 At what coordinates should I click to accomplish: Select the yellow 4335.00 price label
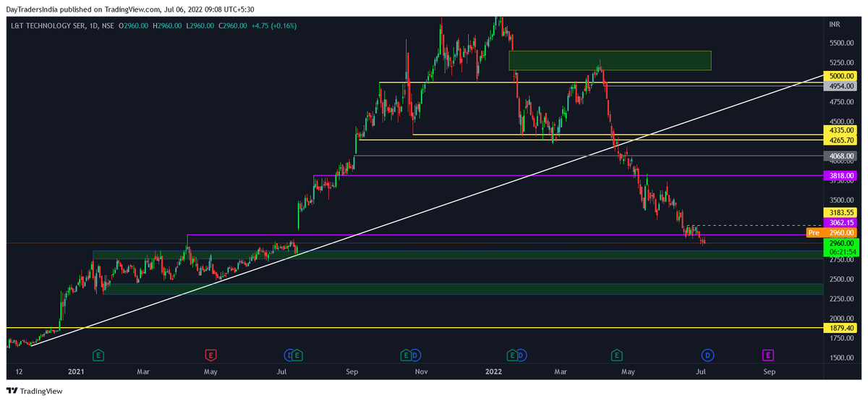(841, 130)
